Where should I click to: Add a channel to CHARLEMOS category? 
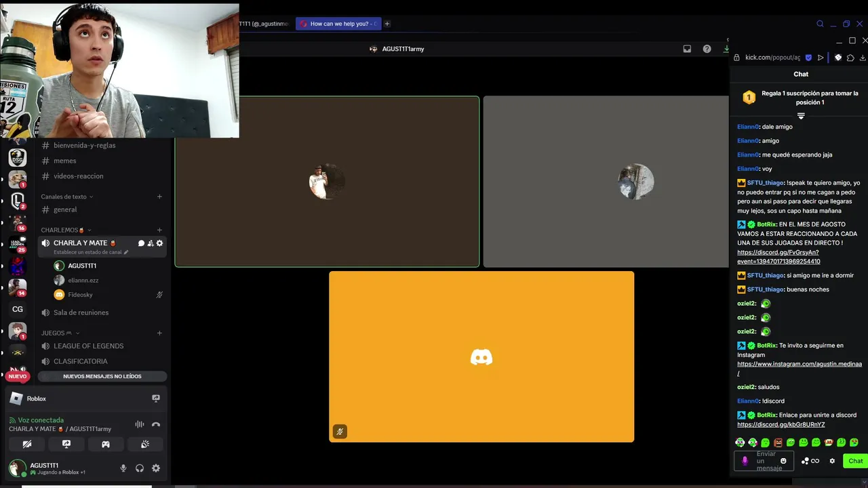pyautogui.click(x=160, y=230)
